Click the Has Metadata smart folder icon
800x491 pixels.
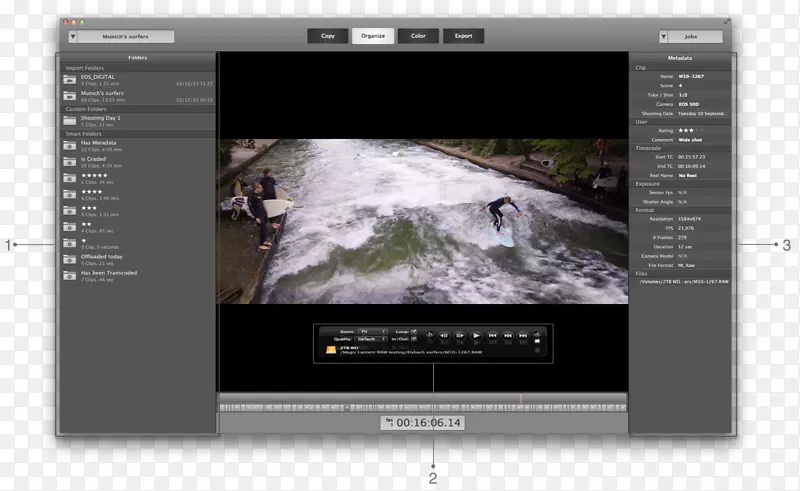point(69,146)
